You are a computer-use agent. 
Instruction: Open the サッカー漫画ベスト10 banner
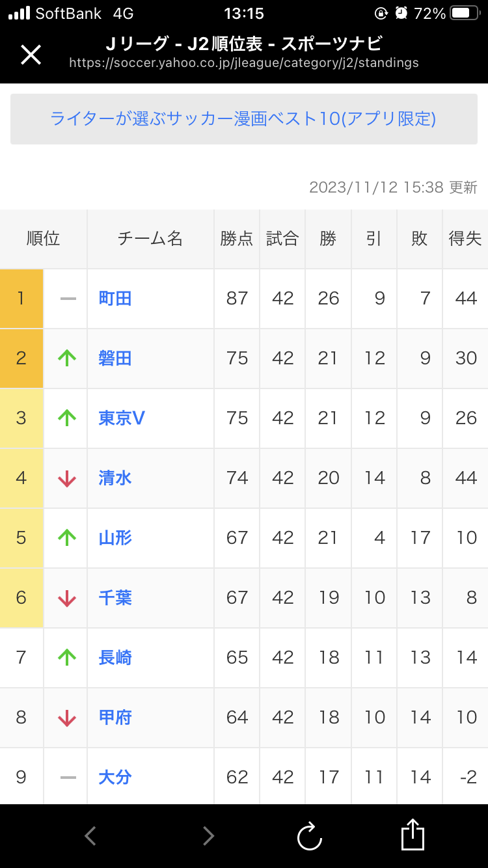[244, 119]
